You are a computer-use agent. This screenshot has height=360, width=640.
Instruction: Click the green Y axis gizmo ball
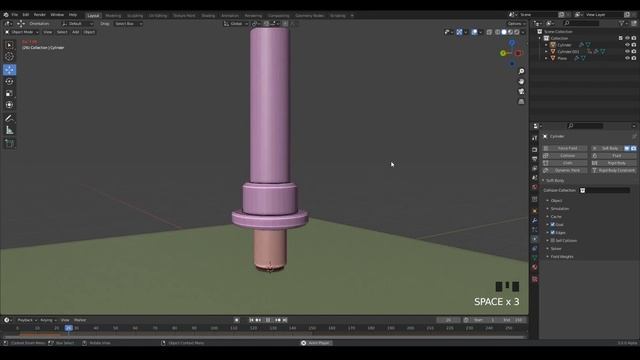tap(503, 53)
